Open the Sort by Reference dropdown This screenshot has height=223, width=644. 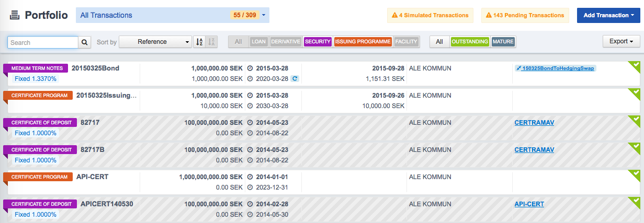tap(155, 42)
